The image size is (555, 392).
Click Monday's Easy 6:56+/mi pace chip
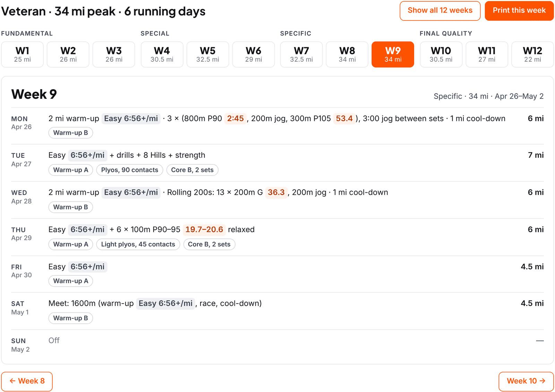pyautogui.click(x=131, y=119)
